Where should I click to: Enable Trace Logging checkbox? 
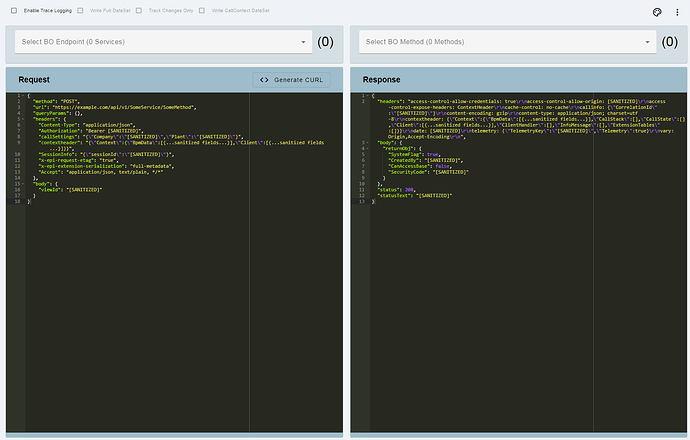click(14, 11)
